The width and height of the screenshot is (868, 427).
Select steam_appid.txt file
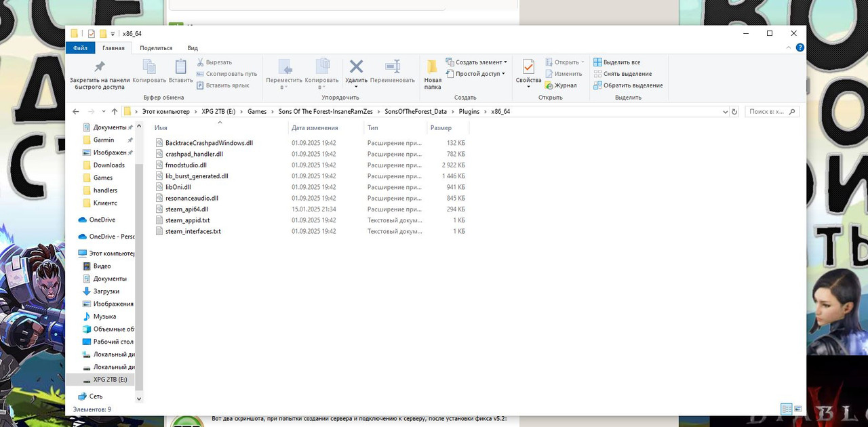point(187,220)
